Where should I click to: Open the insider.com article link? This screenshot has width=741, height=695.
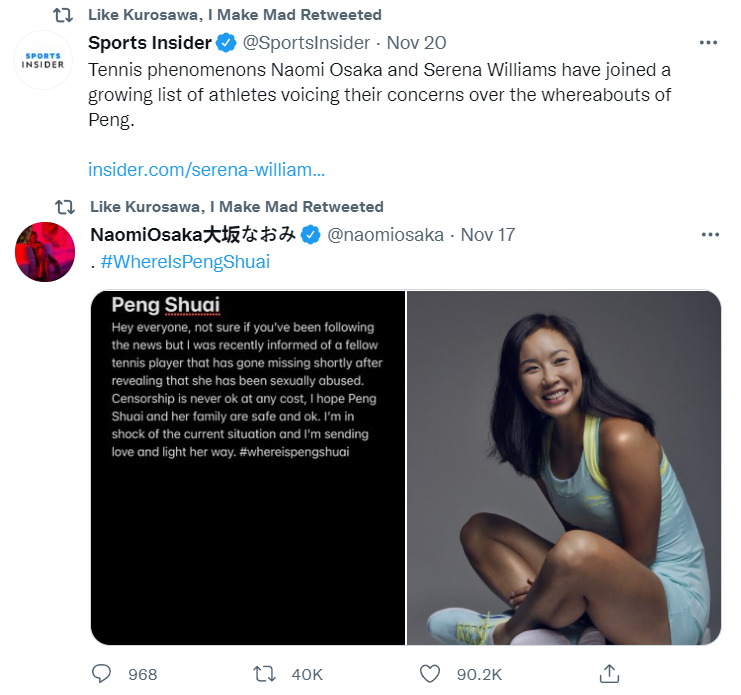tap(207, 169)
